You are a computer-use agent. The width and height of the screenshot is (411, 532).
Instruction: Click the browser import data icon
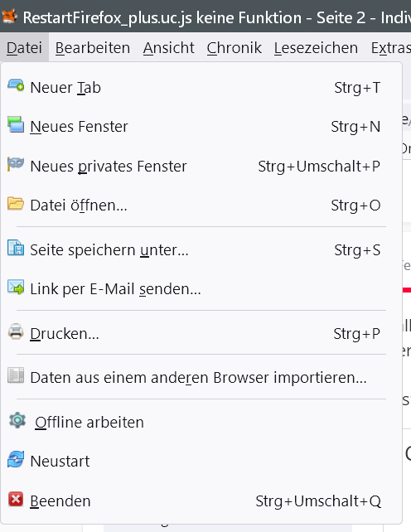(x=16, y=375)
